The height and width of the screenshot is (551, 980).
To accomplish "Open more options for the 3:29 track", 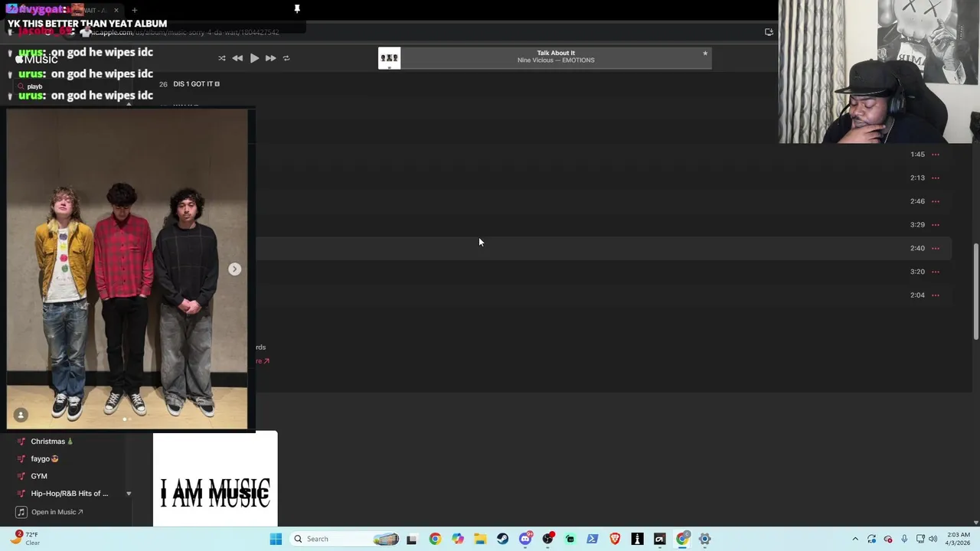I will coord(936,225).
